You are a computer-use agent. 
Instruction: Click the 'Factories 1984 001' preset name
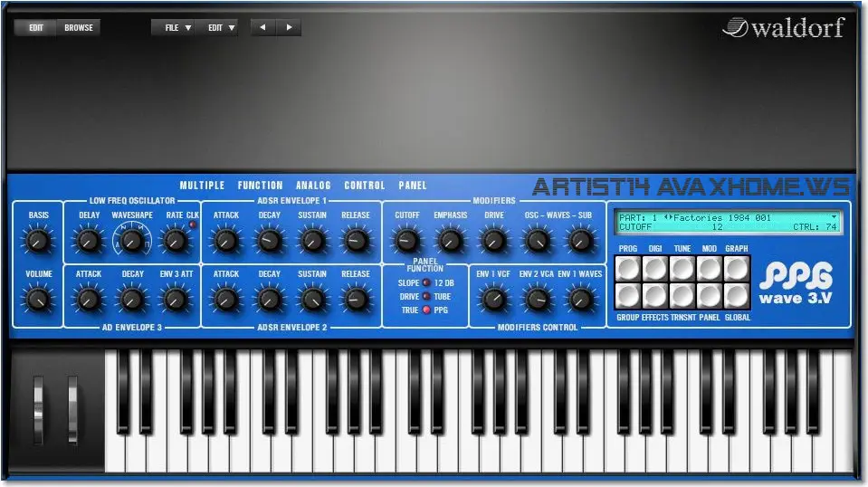[x=722, y=218]
